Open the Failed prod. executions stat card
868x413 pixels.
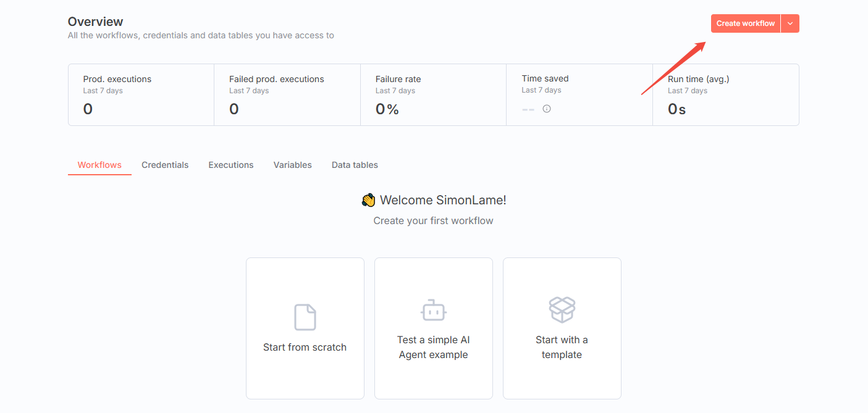287,95
